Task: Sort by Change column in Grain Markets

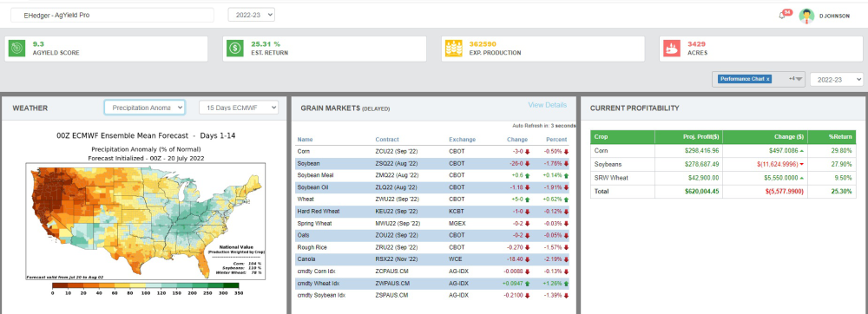Action: click(x=517, y=140)
